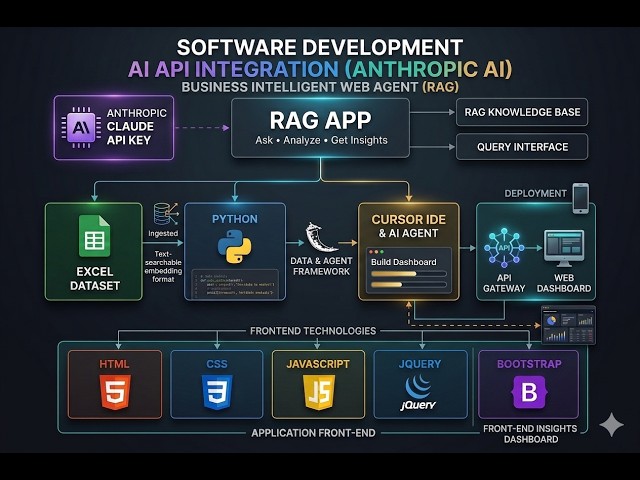The image size is (640, 480).
Task: Click the API GATEWAY label
Action: pos(504,283)
